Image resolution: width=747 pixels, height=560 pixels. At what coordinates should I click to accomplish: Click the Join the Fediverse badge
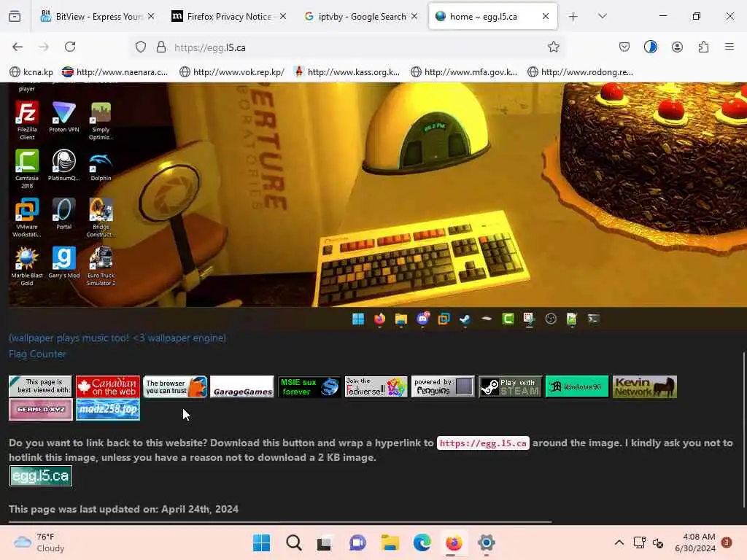376,386
